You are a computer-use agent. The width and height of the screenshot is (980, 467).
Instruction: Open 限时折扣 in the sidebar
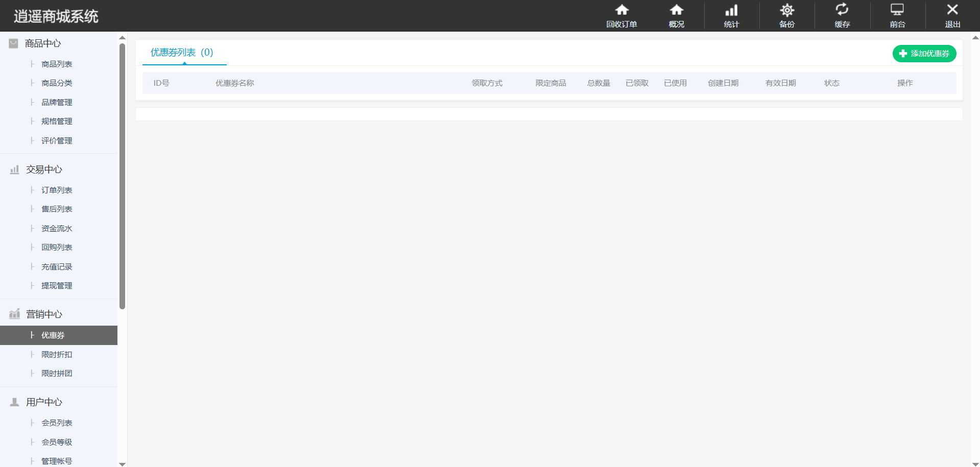[57, 355]
